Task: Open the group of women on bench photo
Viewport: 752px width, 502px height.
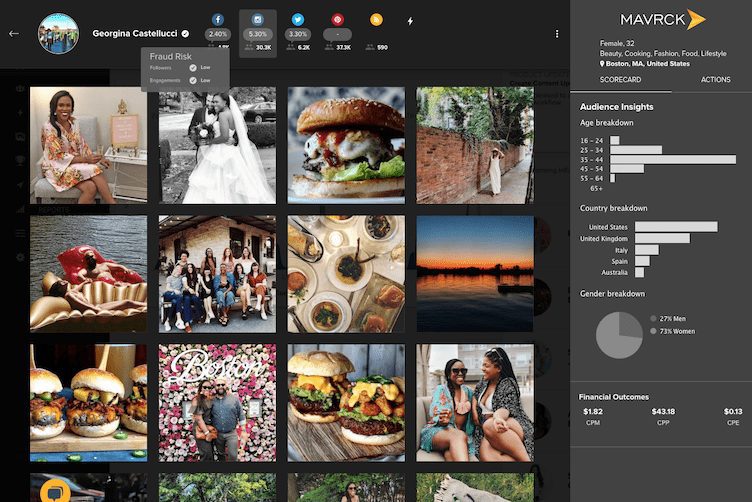Action: [217, 274]
